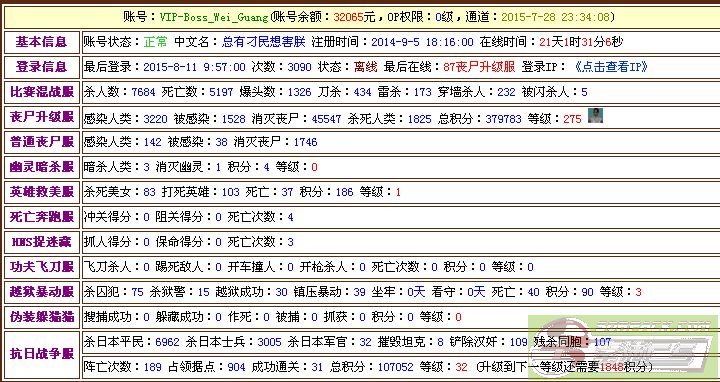Viewport: 720px width, 382px height.
Task: Click the Chinese name 总有刁民想害朕
Action: coord(264,42)
